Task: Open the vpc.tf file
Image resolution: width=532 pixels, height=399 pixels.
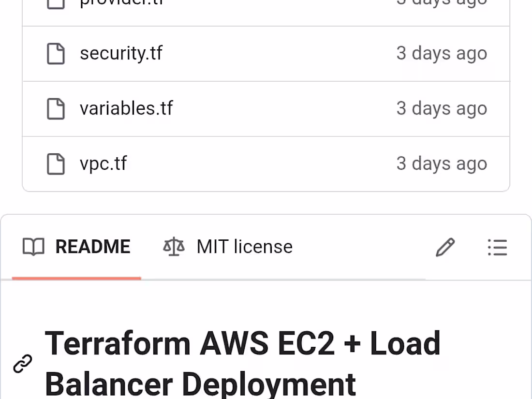Action: click(x=103, y=163)
